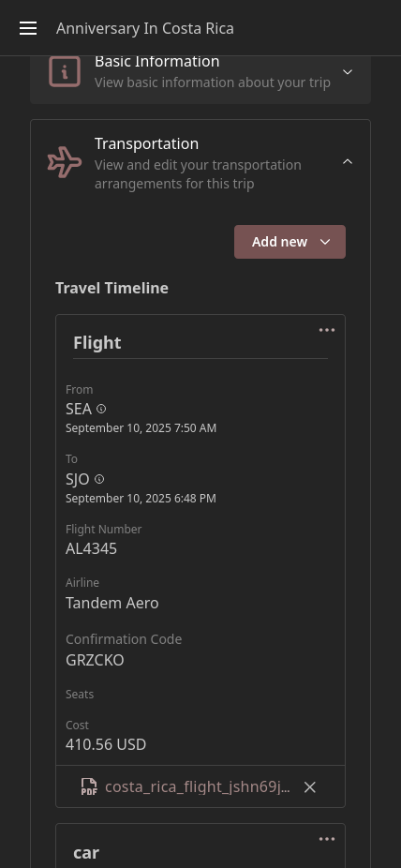Image resolution: width=401 pixels, height=868 pixels.
Task: Click the Add new button
Action: pos(290,242)
